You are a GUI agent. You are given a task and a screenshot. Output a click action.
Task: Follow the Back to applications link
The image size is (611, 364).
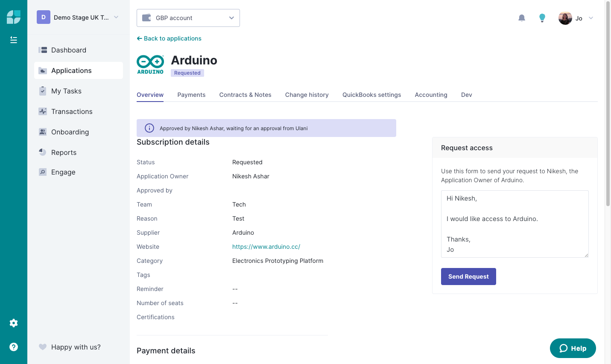[169, 38]
